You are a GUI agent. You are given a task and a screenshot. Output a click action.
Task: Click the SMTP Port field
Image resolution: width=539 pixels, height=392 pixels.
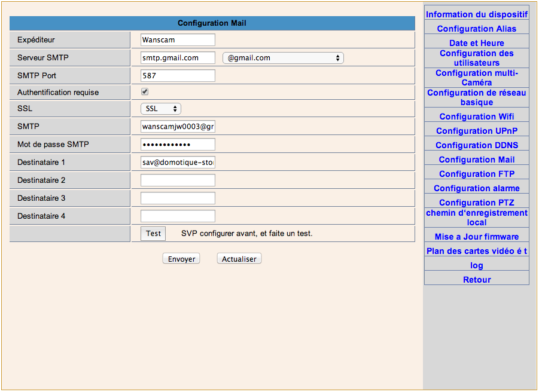pos(178,76)
